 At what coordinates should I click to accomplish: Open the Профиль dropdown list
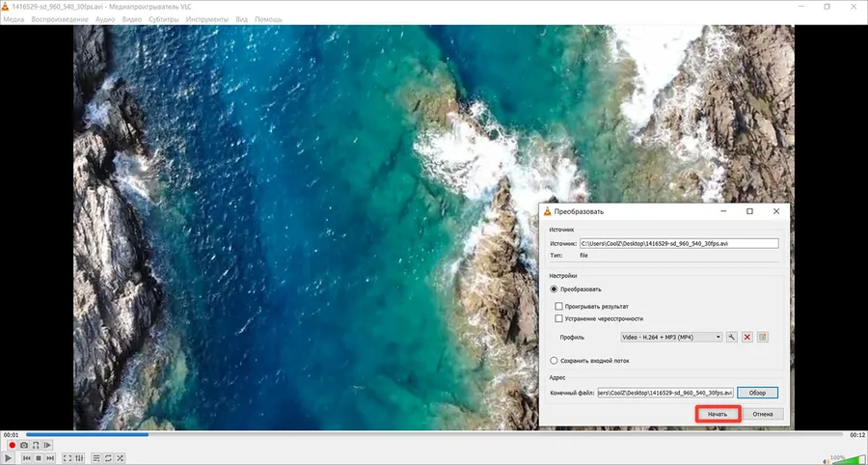coord(671,337)
